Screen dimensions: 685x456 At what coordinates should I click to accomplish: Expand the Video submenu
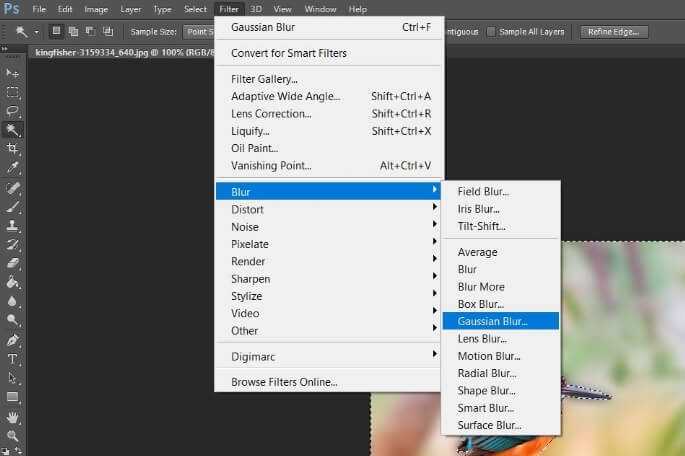click(327, 313)
